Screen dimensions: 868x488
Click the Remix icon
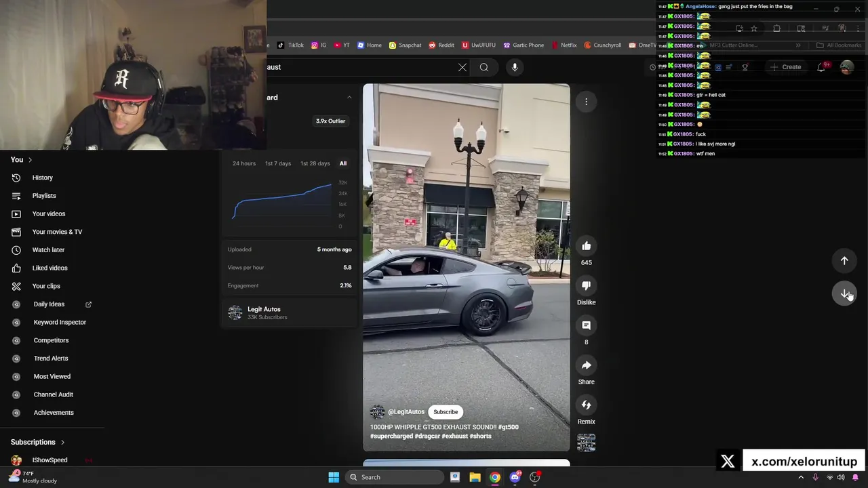click(586, 405)
